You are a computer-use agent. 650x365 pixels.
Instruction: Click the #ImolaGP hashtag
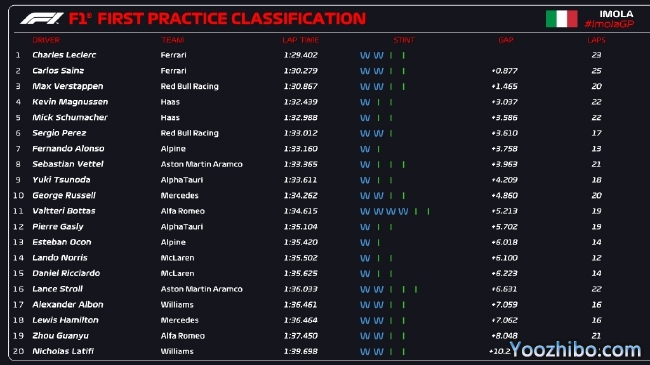609,24
